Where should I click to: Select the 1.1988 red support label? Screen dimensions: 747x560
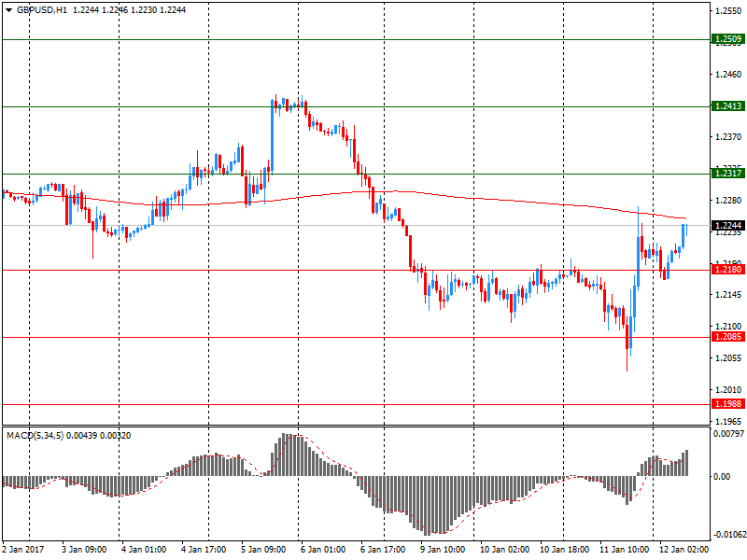[x=728, y=404]
